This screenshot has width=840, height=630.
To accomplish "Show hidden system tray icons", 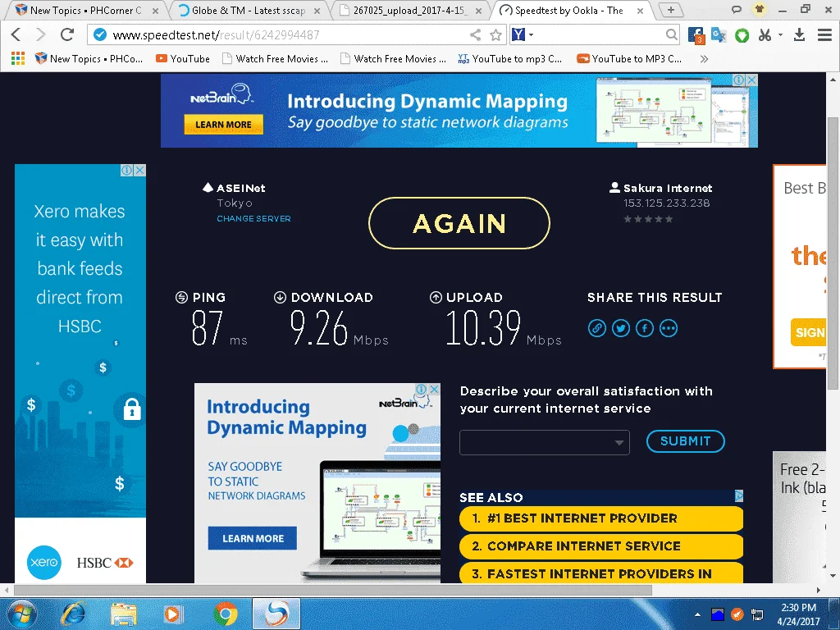I will click(x=697, y=614).
